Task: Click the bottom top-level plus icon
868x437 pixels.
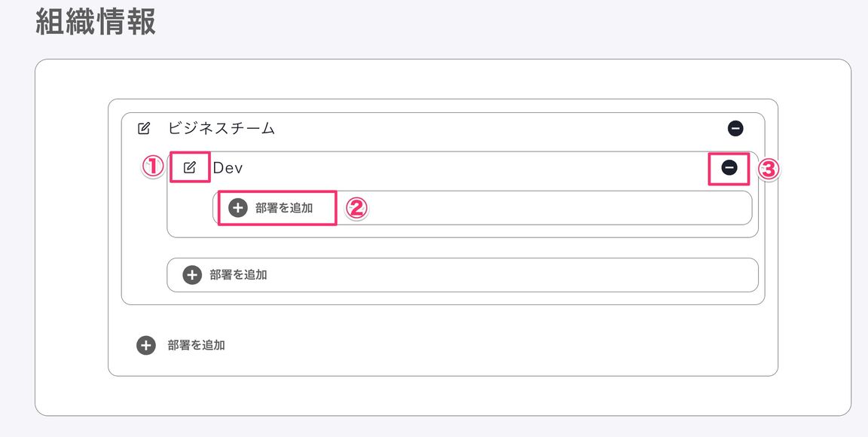Action: point(146,346)
